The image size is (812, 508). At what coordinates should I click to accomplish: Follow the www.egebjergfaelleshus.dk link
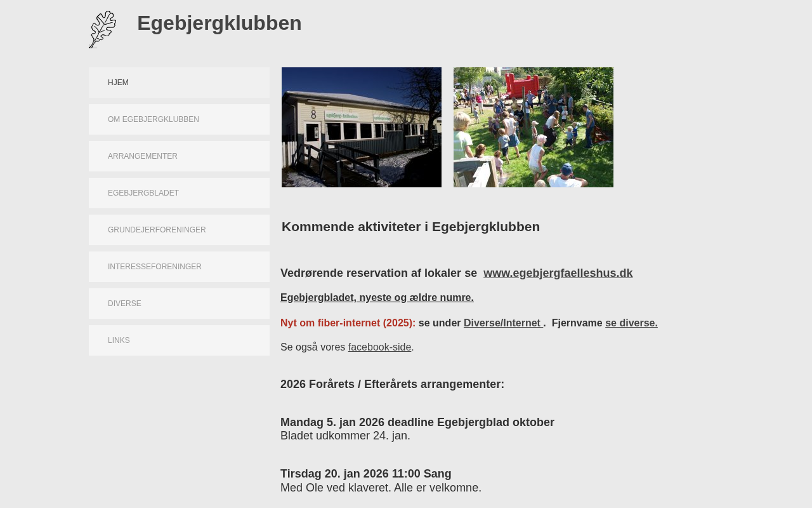click(558, 273)
